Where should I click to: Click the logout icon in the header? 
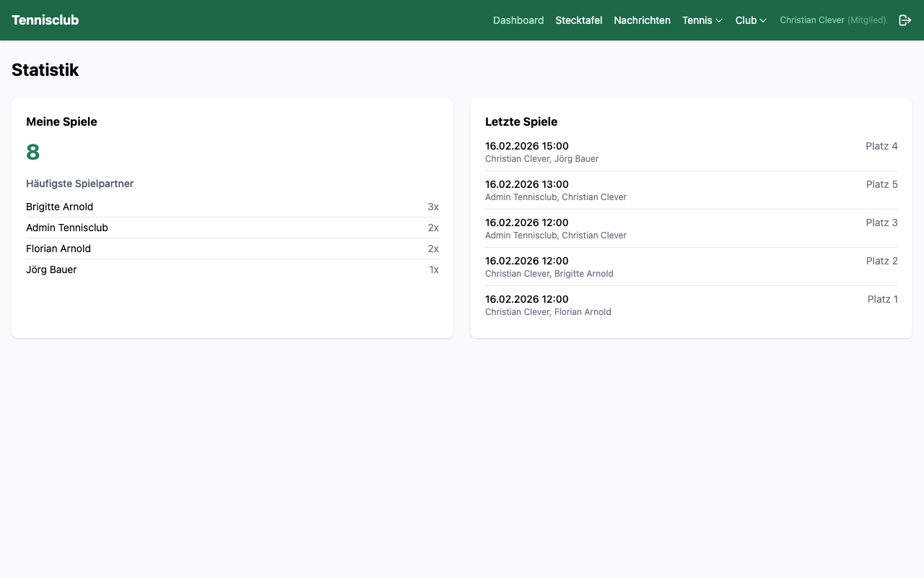(x=905, y=20)
